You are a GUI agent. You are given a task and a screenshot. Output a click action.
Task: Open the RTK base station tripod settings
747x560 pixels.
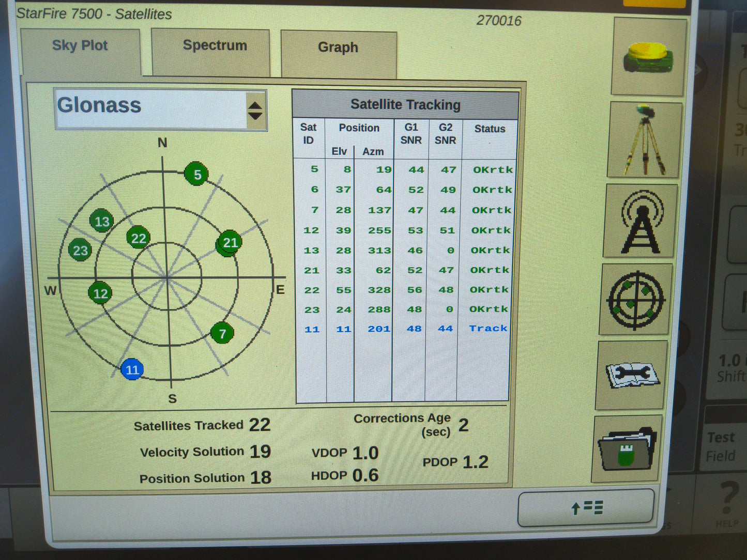tap(644, 137)
